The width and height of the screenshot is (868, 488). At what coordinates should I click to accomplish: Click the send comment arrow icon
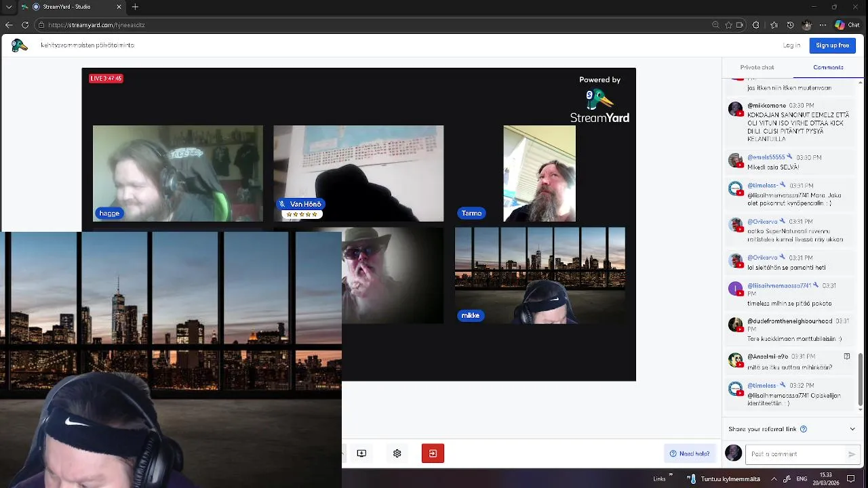point(852,454)
